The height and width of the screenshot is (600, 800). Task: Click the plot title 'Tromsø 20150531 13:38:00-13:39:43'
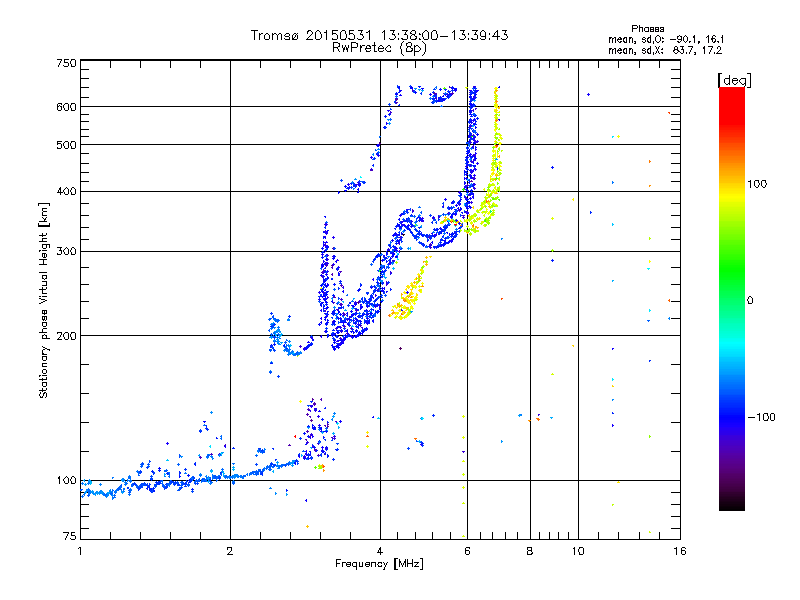[380, 35]
